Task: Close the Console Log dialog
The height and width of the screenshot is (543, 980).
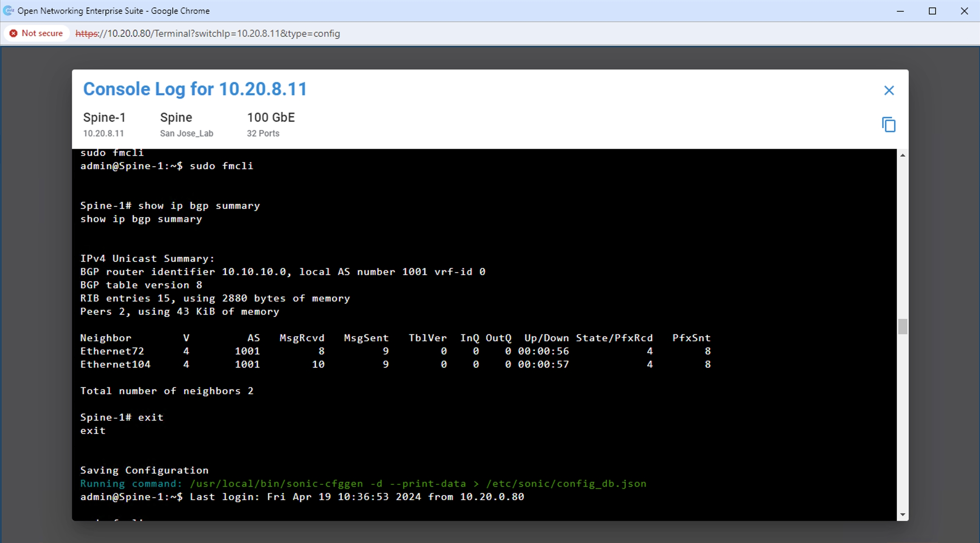Action: click(x=889, y=90)
